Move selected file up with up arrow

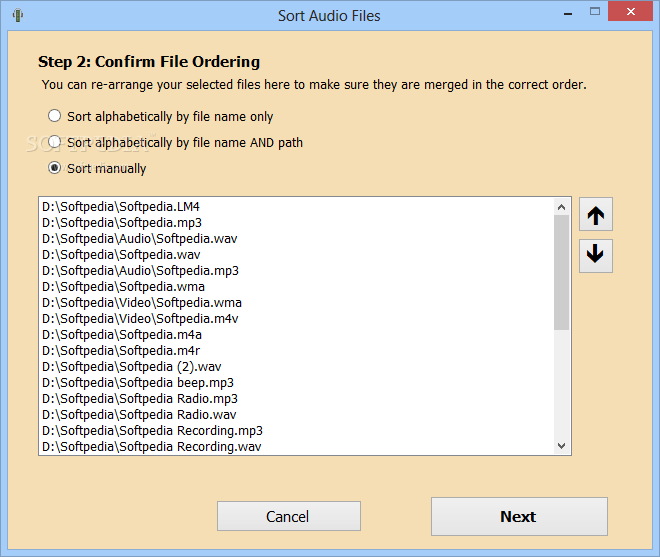[x=596, y=214]
